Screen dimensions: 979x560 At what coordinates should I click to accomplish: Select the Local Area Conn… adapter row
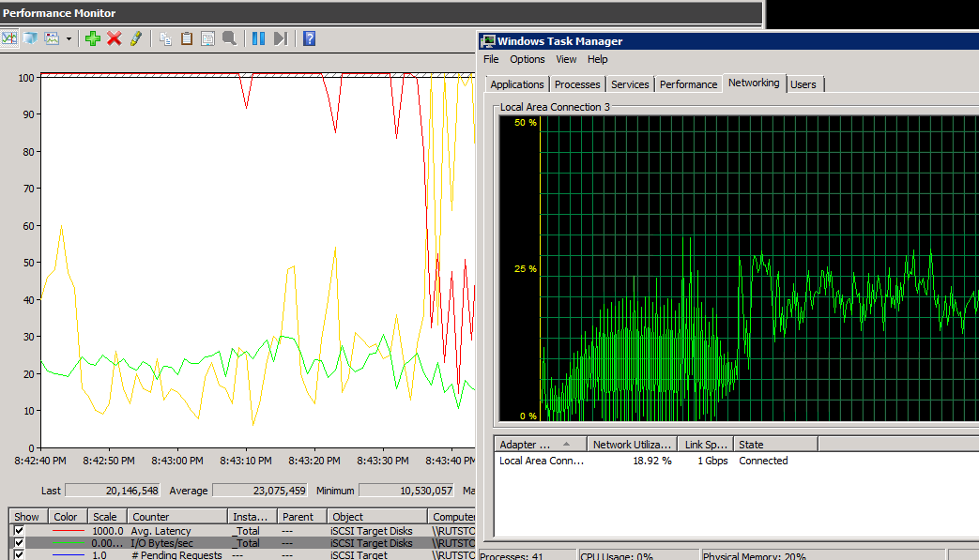point(737,461)
